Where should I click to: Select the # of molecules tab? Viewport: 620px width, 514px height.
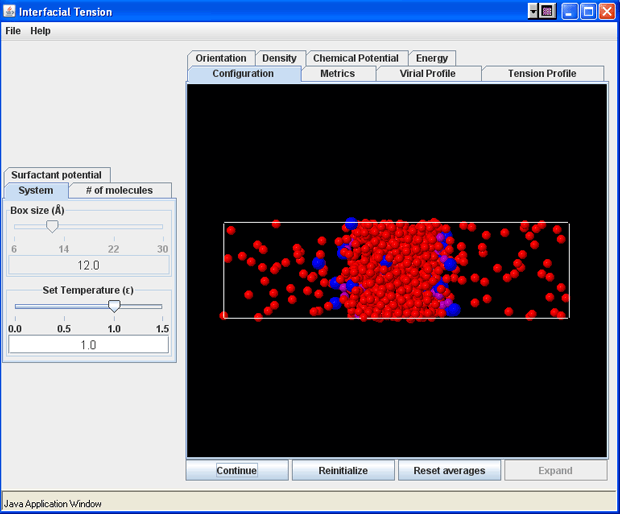119,191
